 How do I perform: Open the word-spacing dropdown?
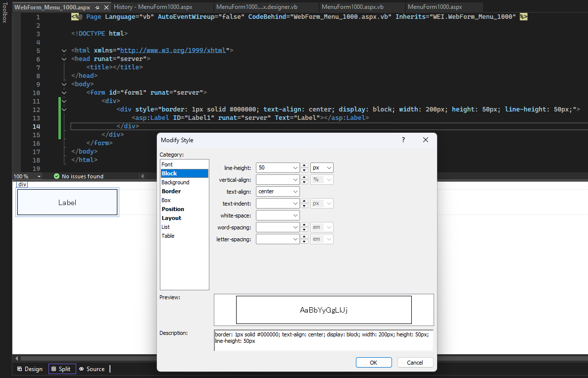295,227
